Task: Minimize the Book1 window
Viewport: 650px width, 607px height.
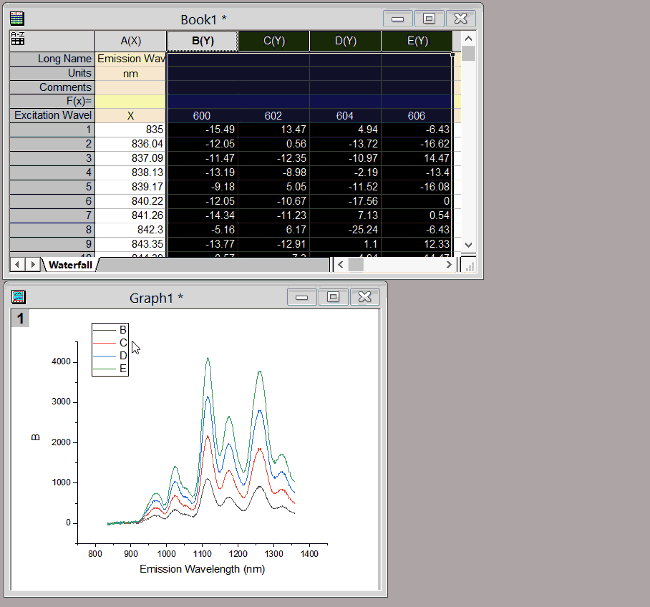Action: (398, 19)
